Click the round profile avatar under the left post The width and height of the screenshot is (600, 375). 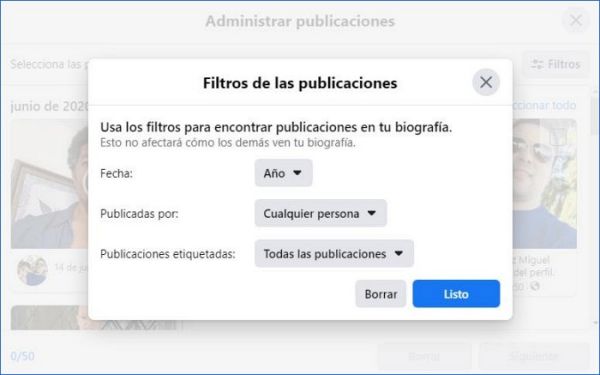(x=32, y=270)
